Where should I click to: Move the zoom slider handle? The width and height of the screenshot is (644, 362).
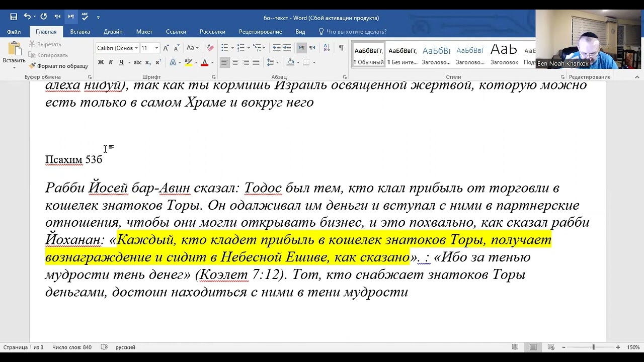coord(593,347)
